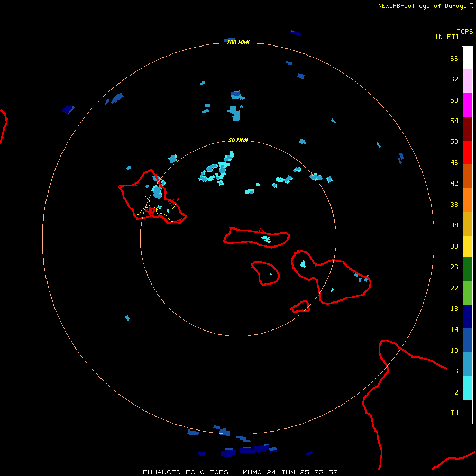Click the 18 legend value
The width and height of the screenshot is (476, 476).
click(x=454, y=309)
